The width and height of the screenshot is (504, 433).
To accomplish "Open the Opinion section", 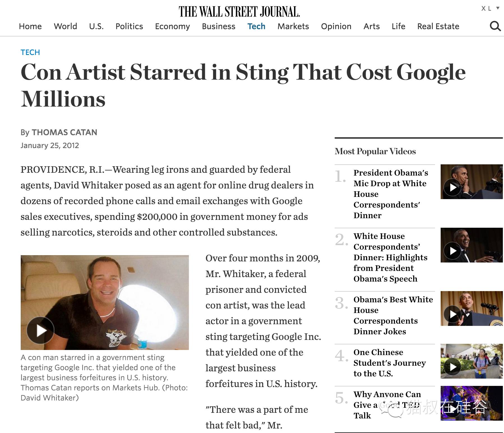I will [x=336, y=26].
